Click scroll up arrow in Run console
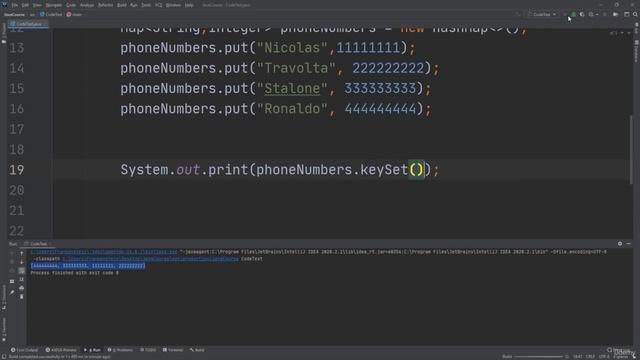Viewport: 640px width, 360px height. point(22,253)
